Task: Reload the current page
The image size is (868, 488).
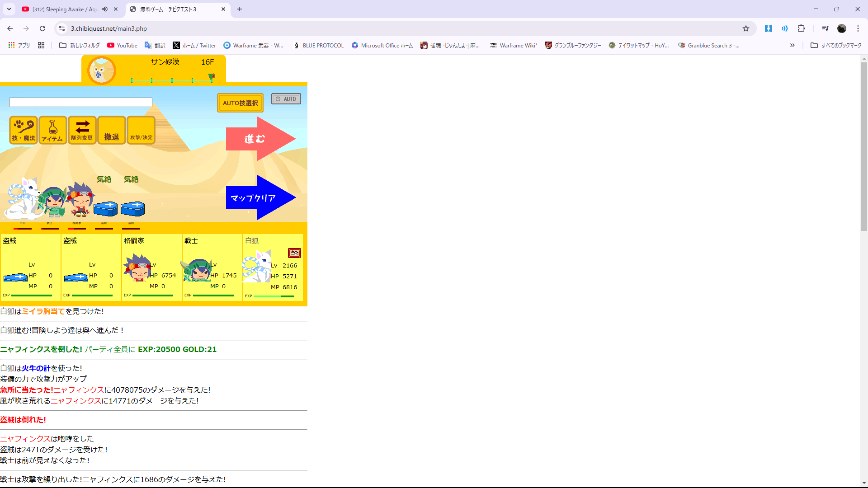Action: [x=42, y=28]
